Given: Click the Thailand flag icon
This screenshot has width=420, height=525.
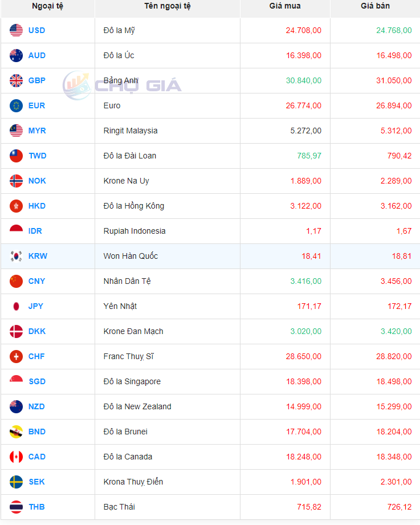Looking at the screenshot, I should pyautogui.click(x=16, y=507).
